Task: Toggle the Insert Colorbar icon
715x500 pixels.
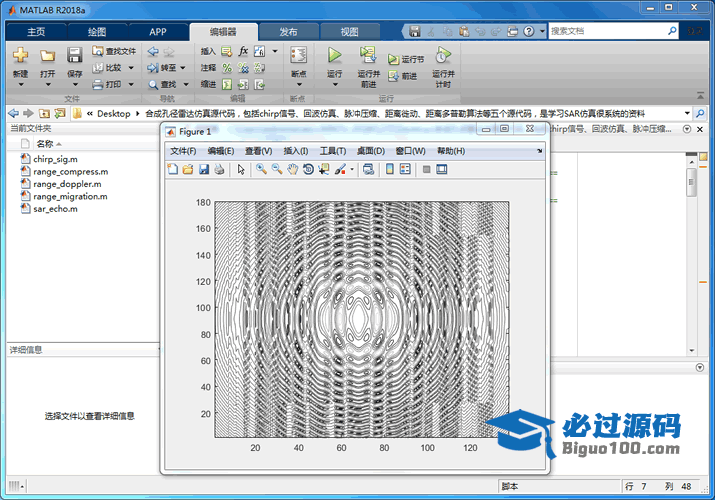Action: click(x=390, y=170)
